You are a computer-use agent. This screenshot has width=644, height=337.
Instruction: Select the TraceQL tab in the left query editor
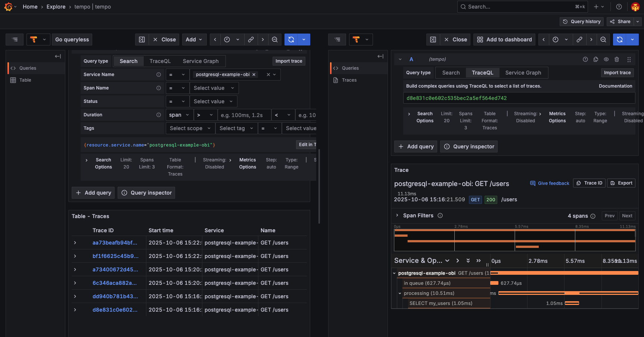pyautogui.click(x=160, y=61)
